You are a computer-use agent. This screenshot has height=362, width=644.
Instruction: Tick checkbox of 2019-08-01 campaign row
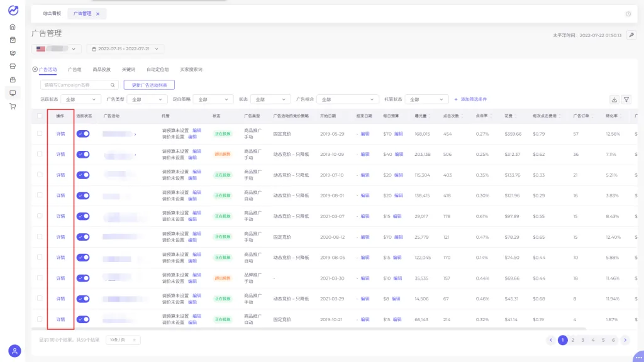pos(40,195)
